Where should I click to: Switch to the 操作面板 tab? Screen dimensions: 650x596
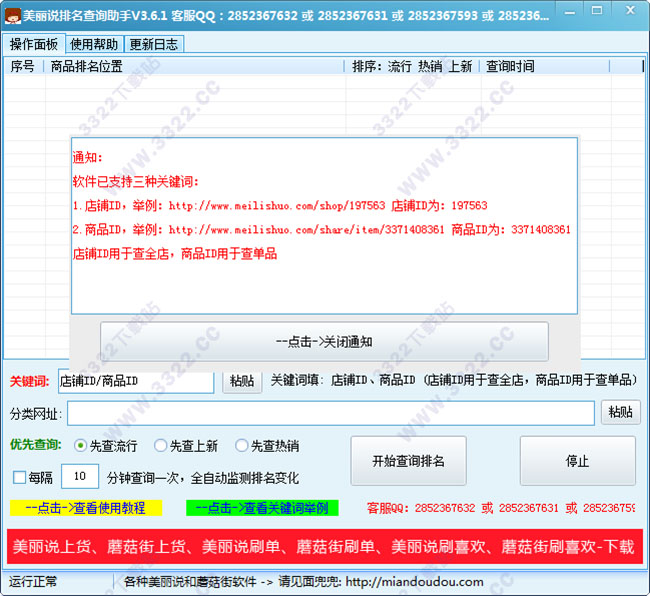(34, 44)
